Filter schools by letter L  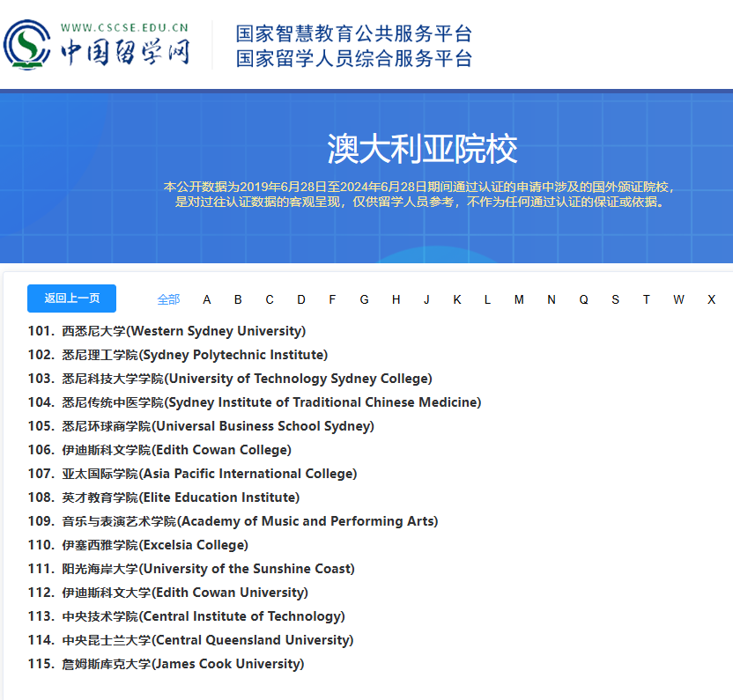point(487,299)
